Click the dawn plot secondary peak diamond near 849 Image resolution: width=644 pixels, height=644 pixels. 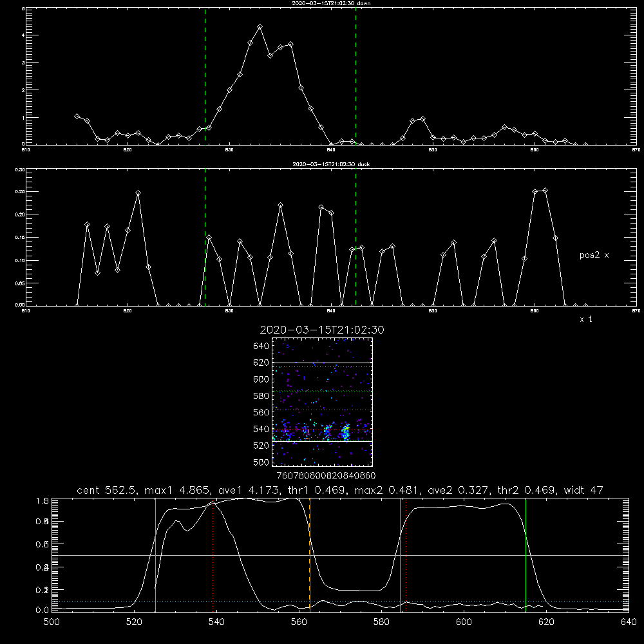[x=422, y=119]
